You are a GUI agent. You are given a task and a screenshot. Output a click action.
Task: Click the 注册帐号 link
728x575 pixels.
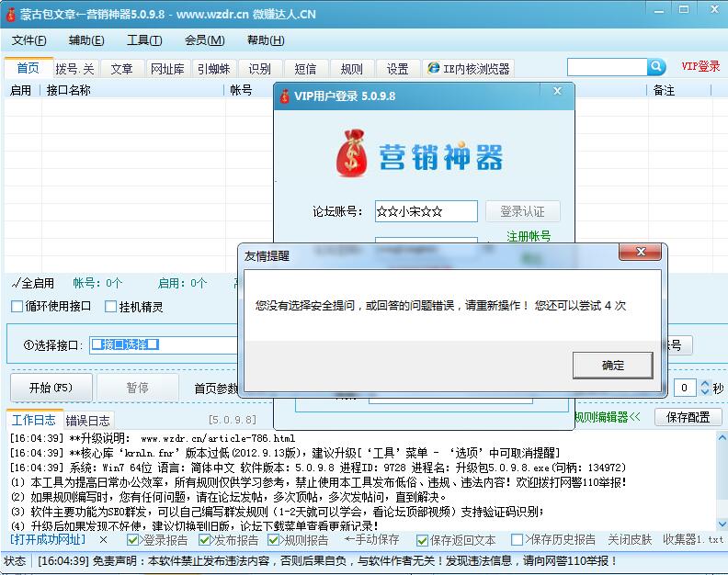pos(529,236)
